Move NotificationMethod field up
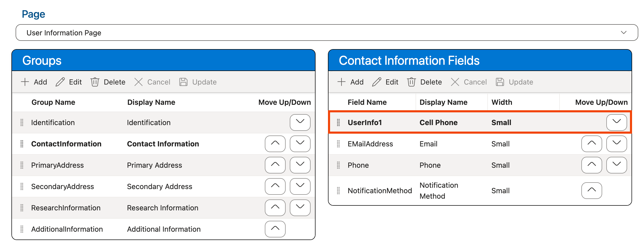Screen dimensions: 644x246 [x=592, y=190]
